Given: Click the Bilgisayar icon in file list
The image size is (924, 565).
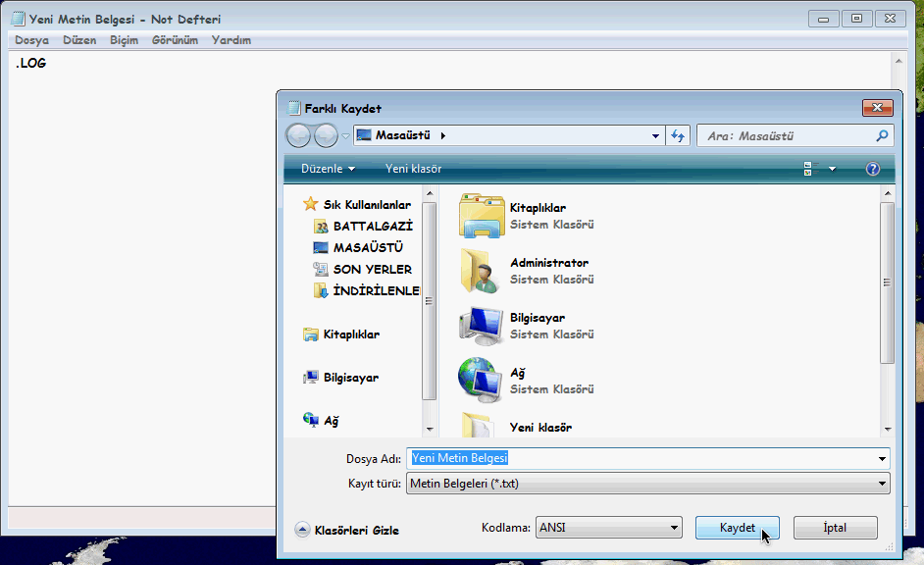Looking at the screenshot, I should click(x=481, y=326).
